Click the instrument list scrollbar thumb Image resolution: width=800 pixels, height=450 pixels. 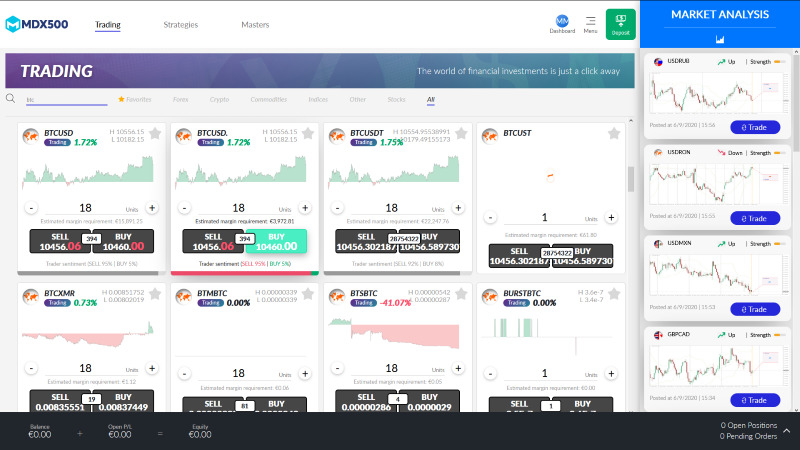[x=631, y=179]
